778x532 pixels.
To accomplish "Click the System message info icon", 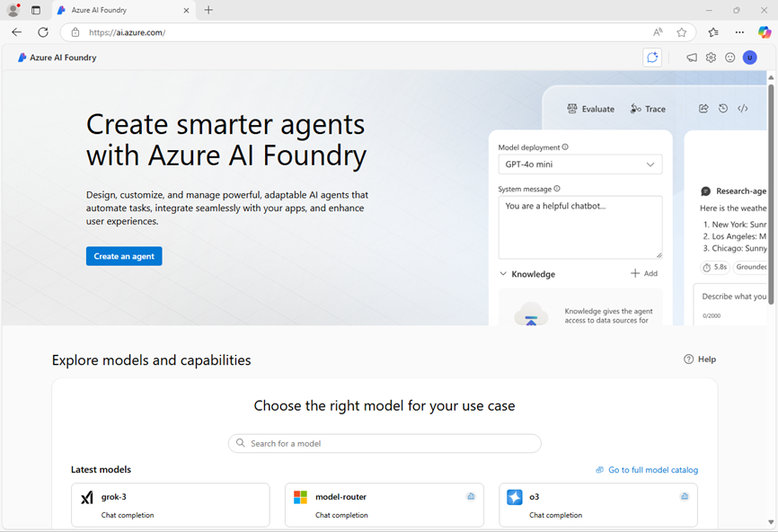I will coord(557,189).
